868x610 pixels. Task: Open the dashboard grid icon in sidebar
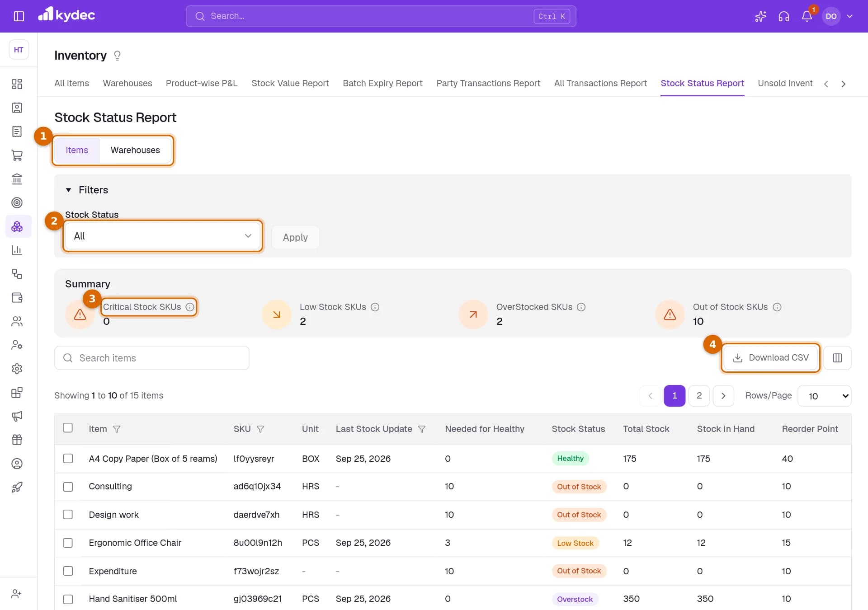(17, 84)
